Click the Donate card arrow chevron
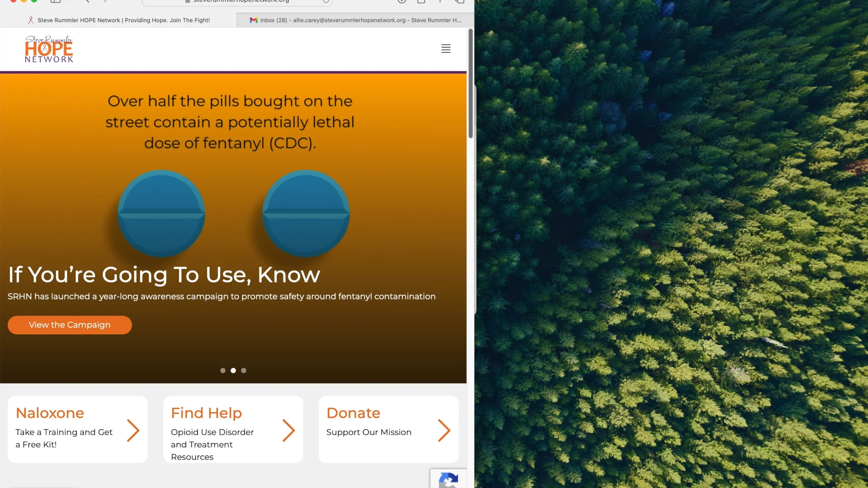Viewport: 868px width, 488px height. point(444,430)
